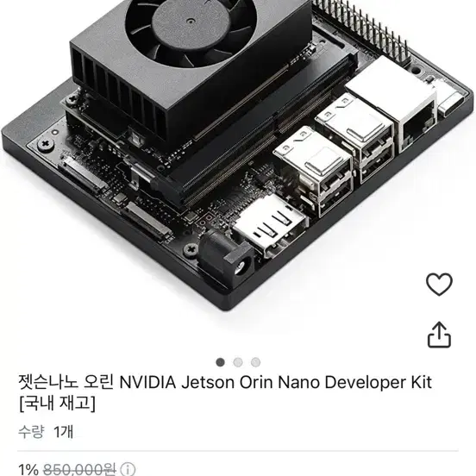Switch to the second image pagination dot
The height and width of the screenshot is (476, 476).
pyautogui.click(x=238, y=362)
